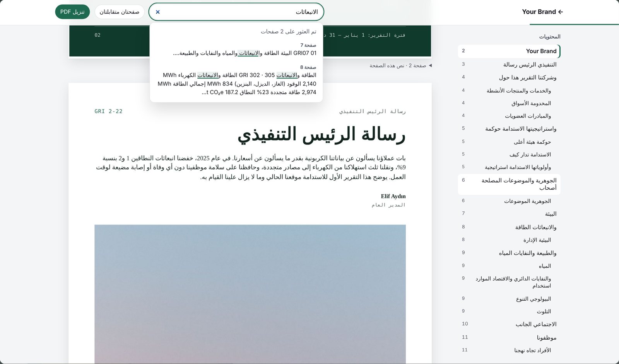The width and height of the screenshot is (619, 364).
Task: Click the تم العثور على 2 صفحات results summary
Action: pyautogui.click(x=288, y=32)
